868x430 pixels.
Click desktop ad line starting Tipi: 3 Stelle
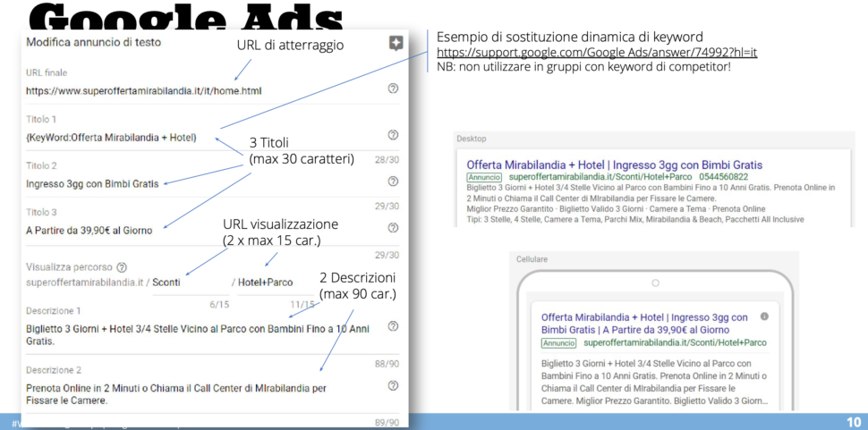[x=635, y=219]
